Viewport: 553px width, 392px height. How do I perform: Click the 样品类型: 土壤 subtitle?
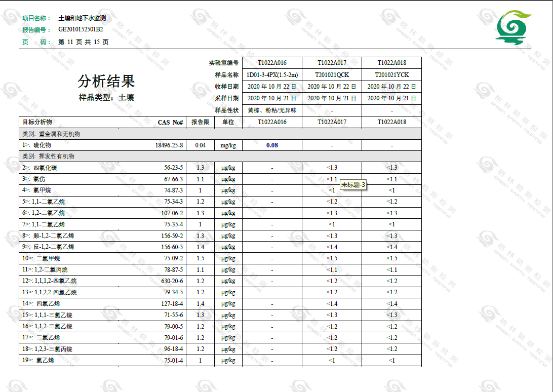(x=106, y=97)
